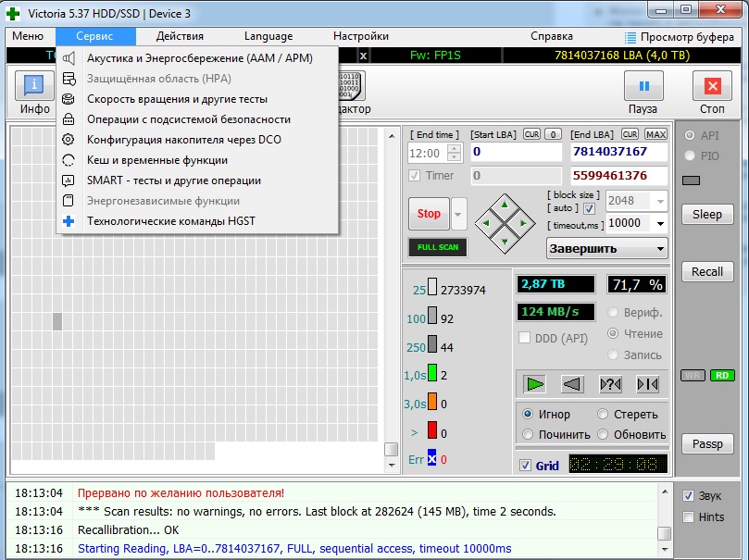Open the Инфо drive information button
Screen dimensions: 749x560
(34, 86)
